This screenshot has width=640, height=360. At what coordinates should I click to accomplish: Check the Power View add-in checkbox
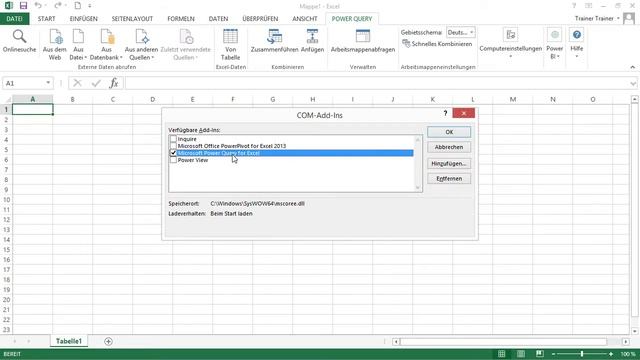[x=173, y=160]
